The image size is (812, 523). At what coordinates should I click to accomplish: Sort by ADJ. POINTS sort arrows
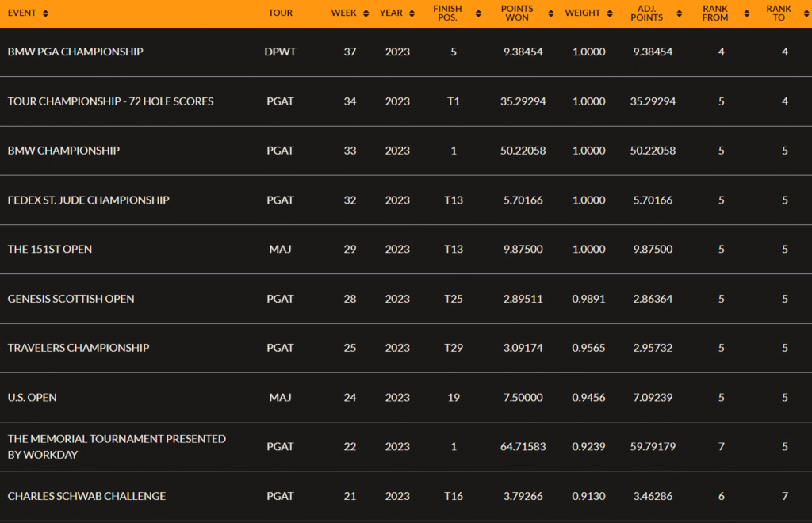click(x=680, y=13)
